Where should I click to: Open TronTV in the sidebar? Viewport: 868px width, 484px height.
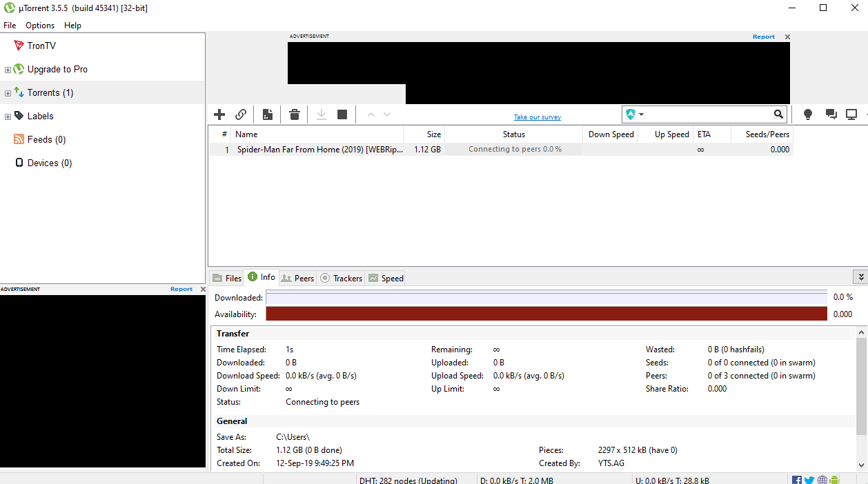[41, 46]
